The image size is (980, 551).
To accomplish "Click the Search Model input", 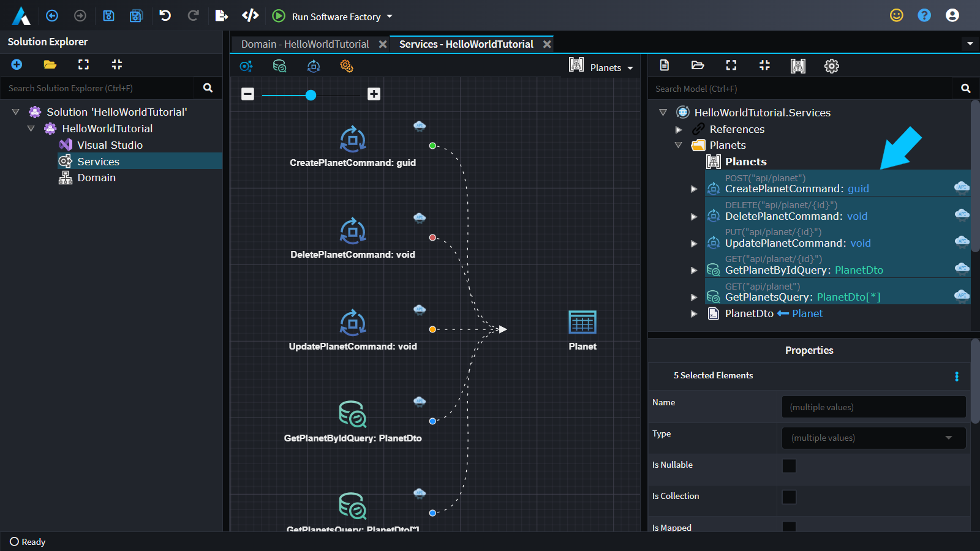I will [x=801, y=89].
